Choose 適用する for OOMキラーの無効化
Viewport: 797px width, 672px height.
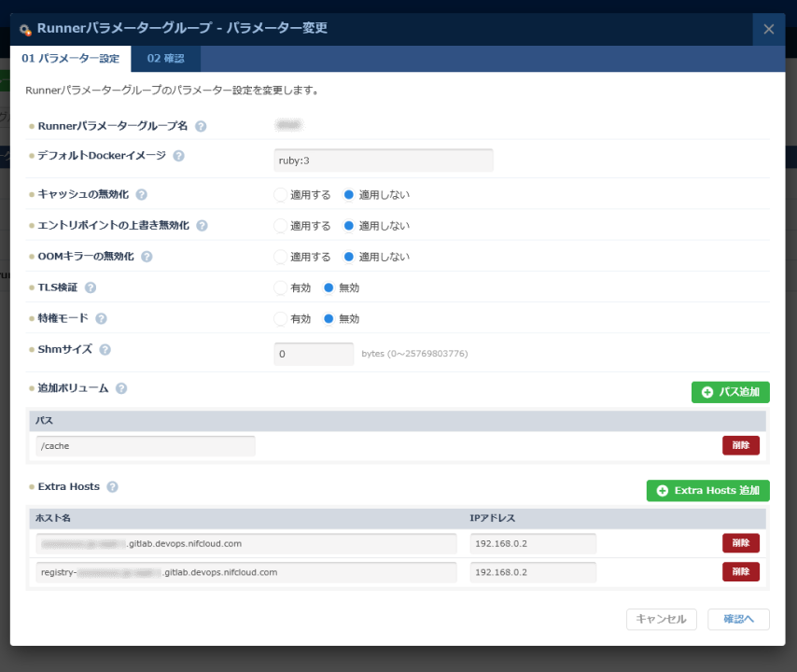280,257
